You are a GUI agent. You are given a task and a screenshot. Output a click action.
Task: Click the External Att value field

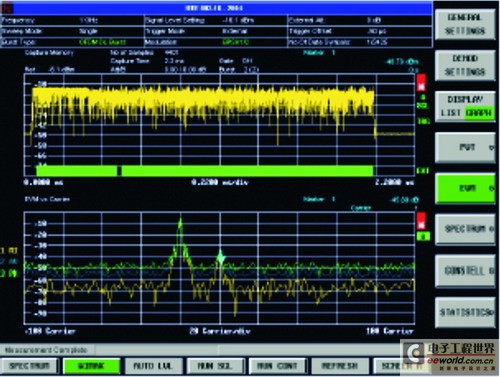point(373,20)
